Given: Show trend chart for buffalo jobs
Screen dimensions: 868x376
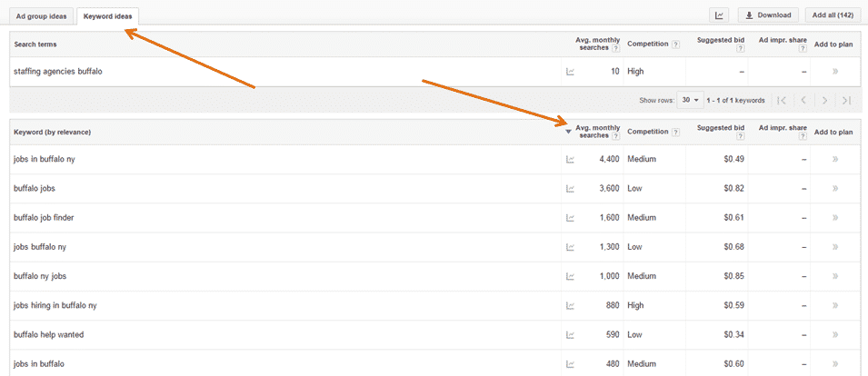Looking at the screenshot, I should [x=570, y=189].
